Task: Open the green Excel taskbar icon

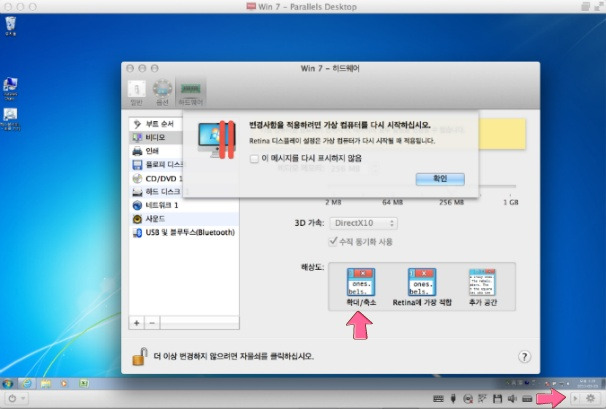Action: [83, 383]
